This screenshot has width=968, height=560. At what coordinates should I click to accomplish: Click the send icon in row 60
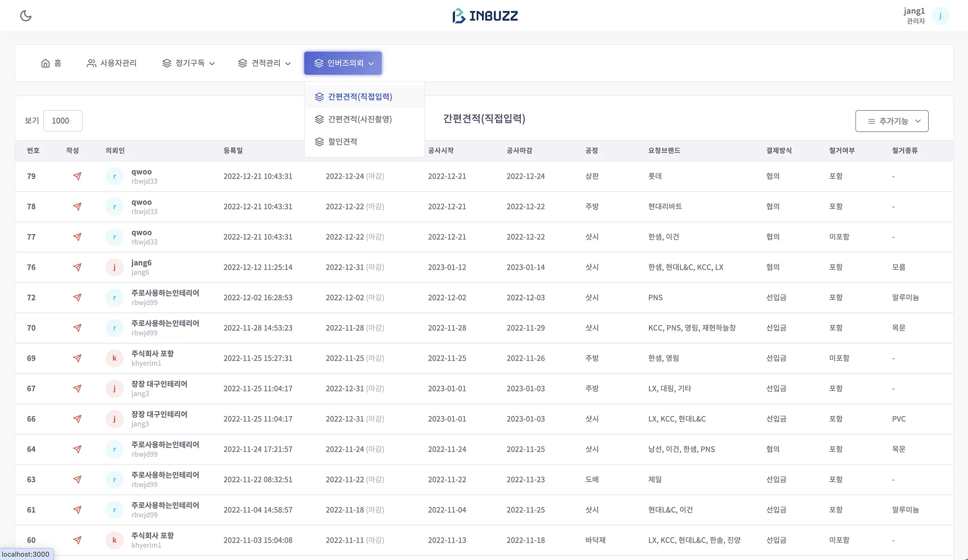(78, 540)
